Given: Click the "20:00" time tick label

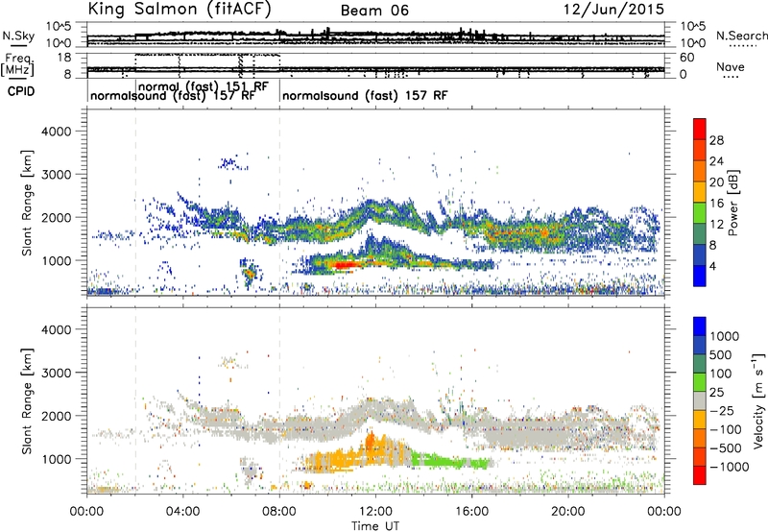Looking at the screenshot, I should 567,512.
